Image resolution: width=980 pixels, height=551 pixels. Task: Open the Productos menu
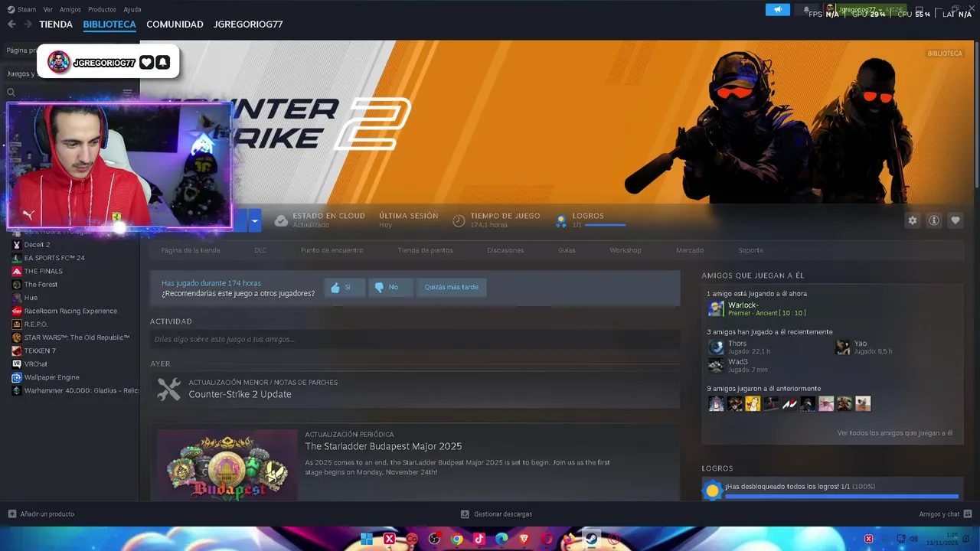point(102,9)
